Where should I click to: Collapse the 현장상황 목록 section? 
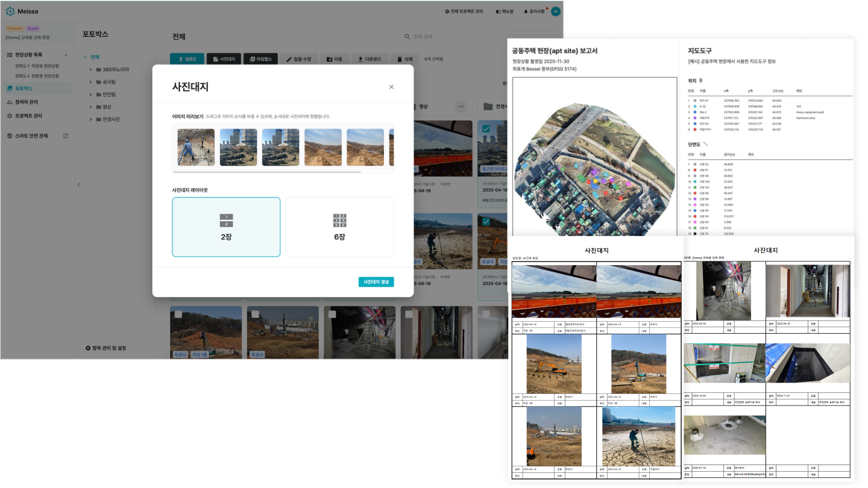click(66, 55)
